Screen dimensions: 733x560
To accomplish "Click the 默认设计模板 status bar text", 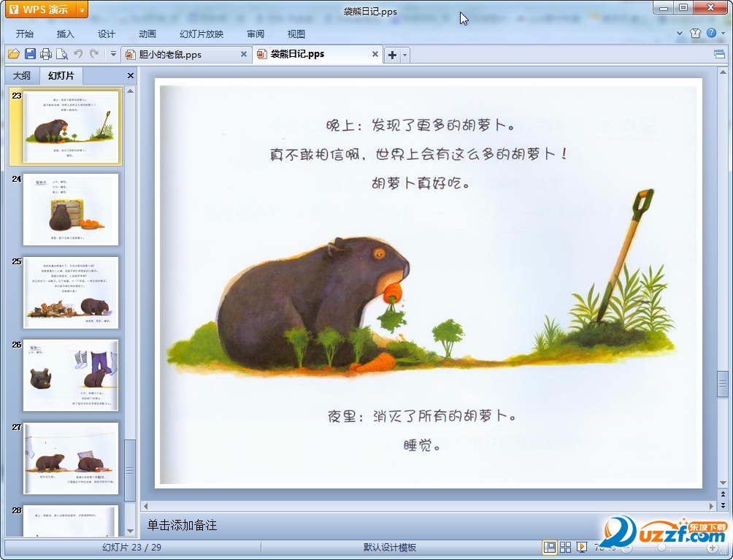I will [390, 548].
